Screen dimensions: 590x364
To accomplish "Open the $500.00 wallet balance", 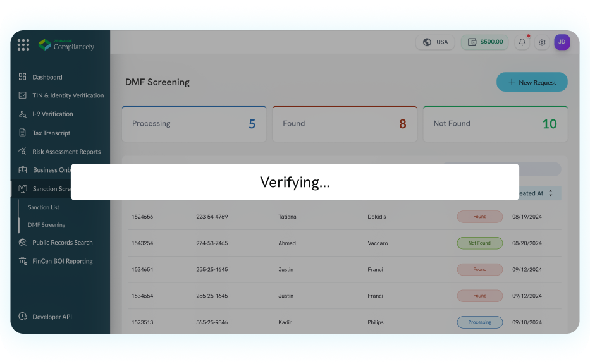I will click(x=484, y=42).
